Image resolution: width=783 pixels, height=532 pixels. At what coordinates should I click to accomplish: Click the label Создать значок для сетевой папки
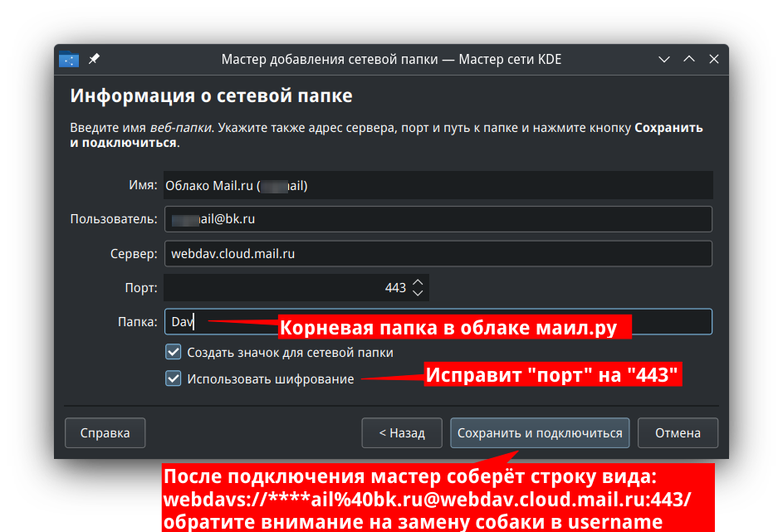tap(290, 353)
